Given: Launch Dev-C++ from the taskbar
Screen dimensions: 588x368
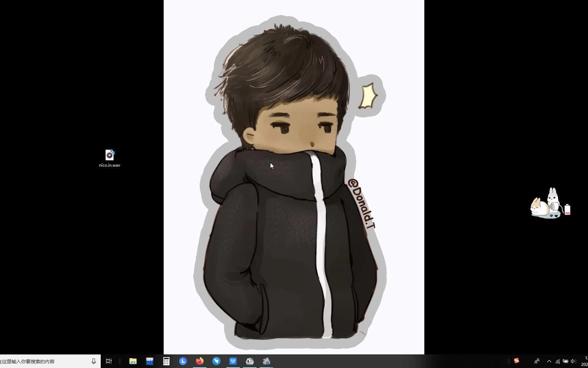Looking at the screenshot, I should click(x=149, y=361).
